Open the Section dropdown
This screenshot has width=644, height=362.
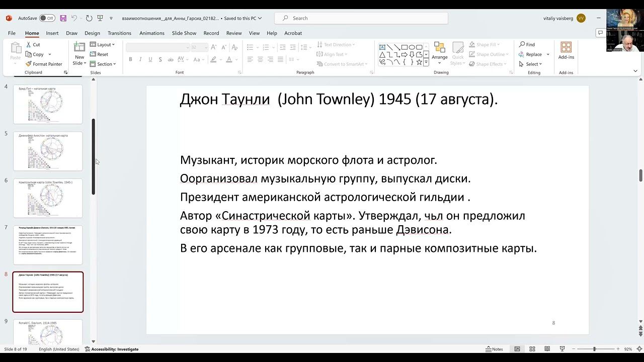pos(103,64)
